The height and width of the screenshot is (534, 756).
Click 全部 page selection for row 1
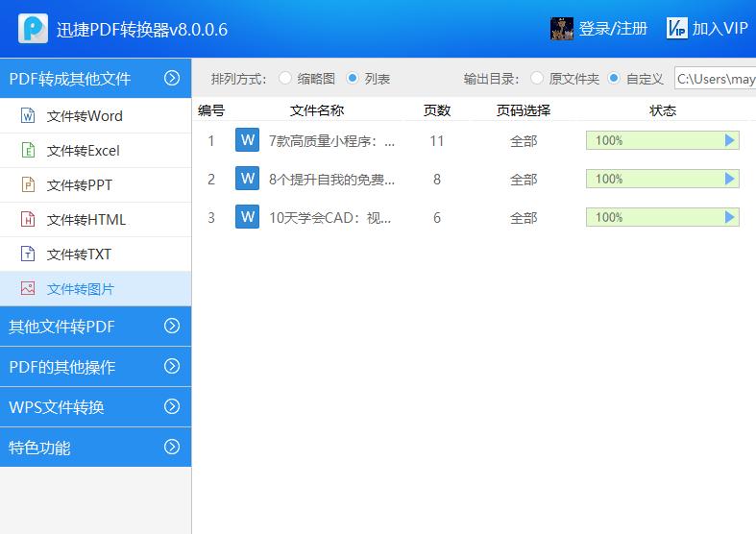pos(524,141)
